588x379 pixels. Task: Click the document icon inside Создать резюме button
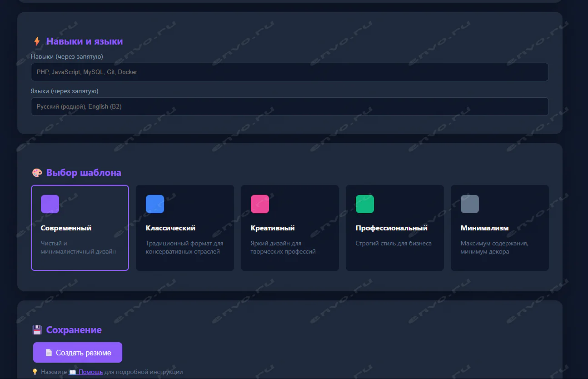pyautogui.click(x=49, y=353)
